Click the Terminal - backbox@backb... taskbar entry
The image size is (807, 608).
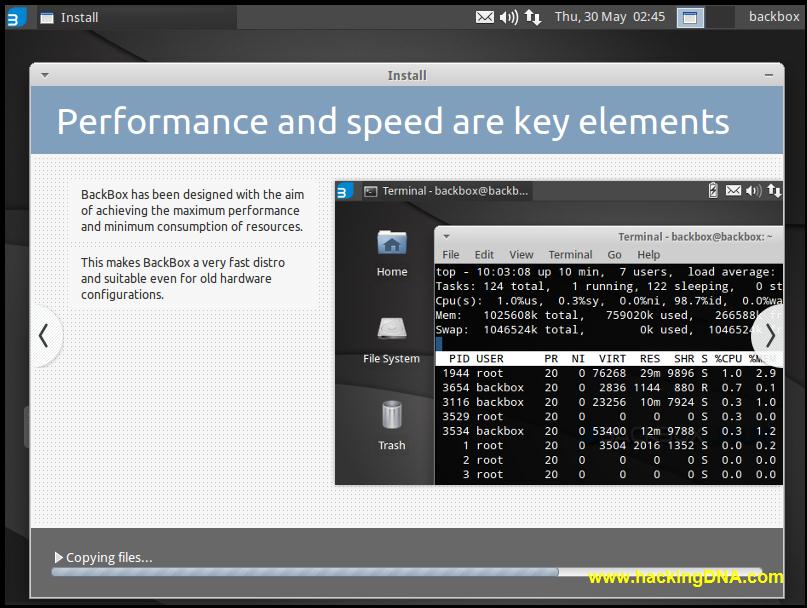coord(446,191)
